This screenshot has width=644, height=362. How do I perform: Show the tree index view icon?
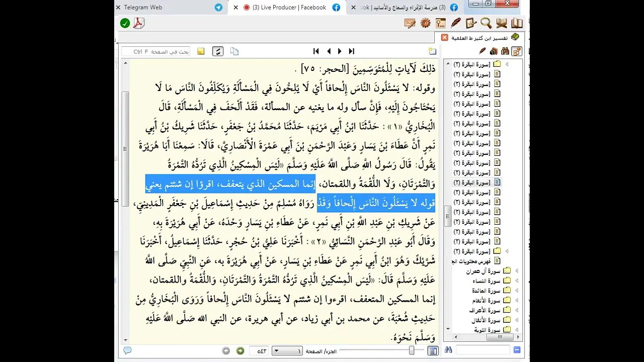(516, 51)
